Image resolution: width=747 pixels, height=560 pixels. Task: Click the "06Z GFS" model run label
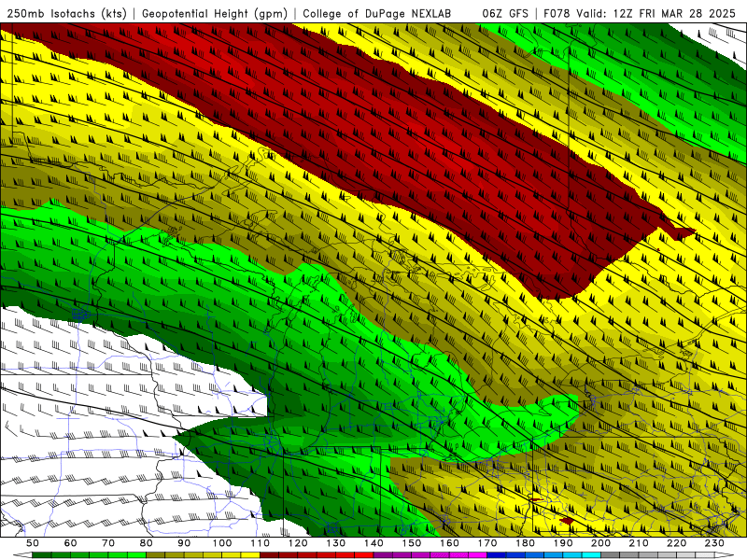coord(505,14)
